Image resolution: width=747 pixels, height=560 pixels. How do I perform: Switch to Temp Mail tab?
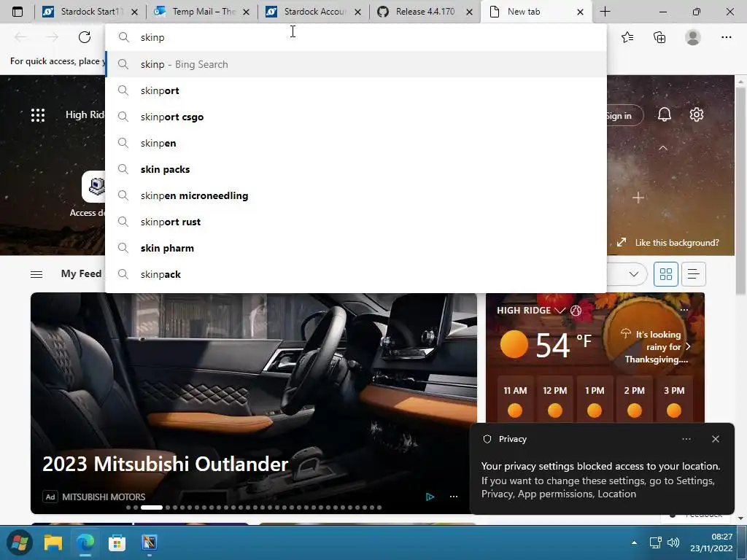201,12
